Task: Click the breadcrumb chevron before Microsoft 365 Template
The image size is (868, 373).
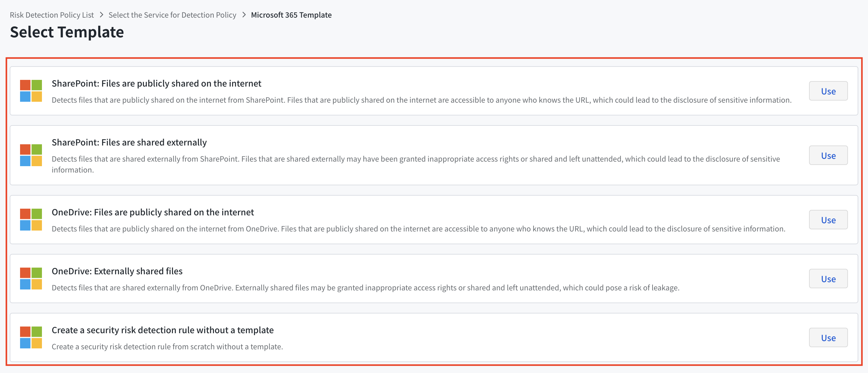Action: pyautogui.click(x=244, y=15)
